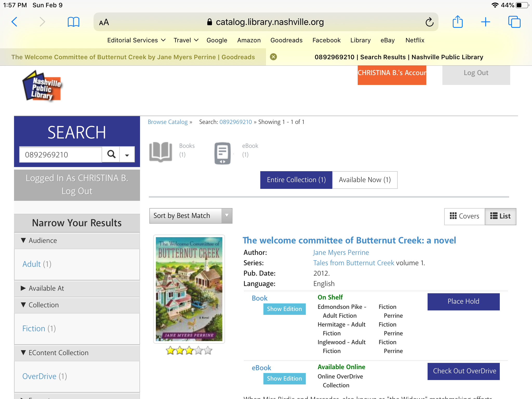Rate the book with the fifth star

tap(208, 351)
